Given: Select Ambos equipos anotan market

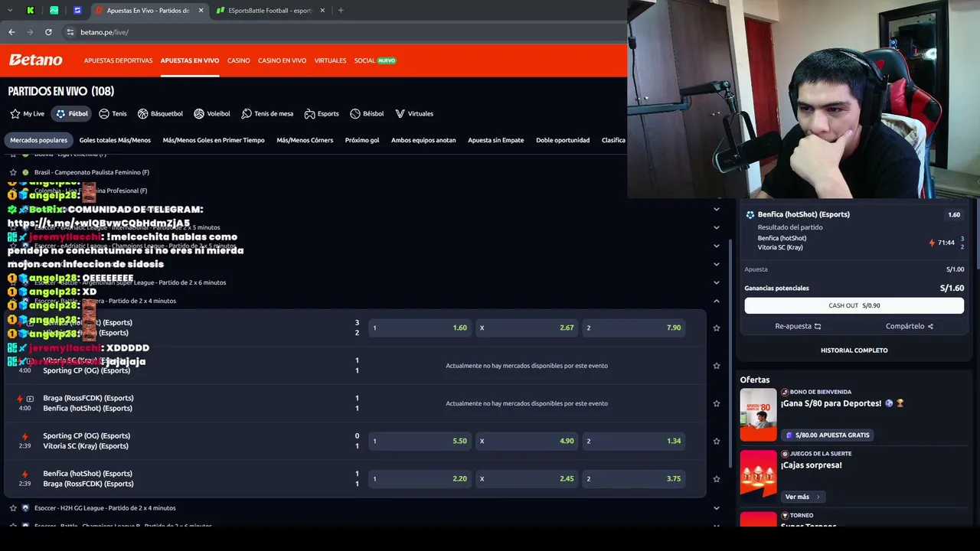Looking at the screenshot, I should point(423,140).
